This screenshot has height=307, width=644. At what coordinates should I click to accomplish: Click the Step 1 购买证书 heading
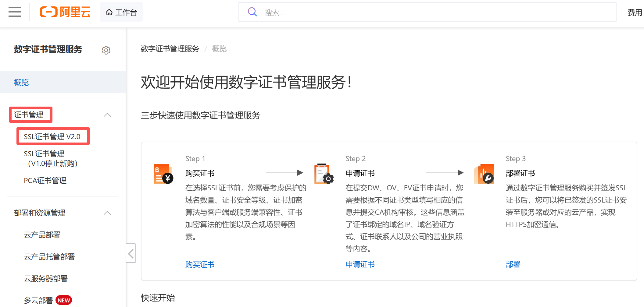tap(200, 173)
